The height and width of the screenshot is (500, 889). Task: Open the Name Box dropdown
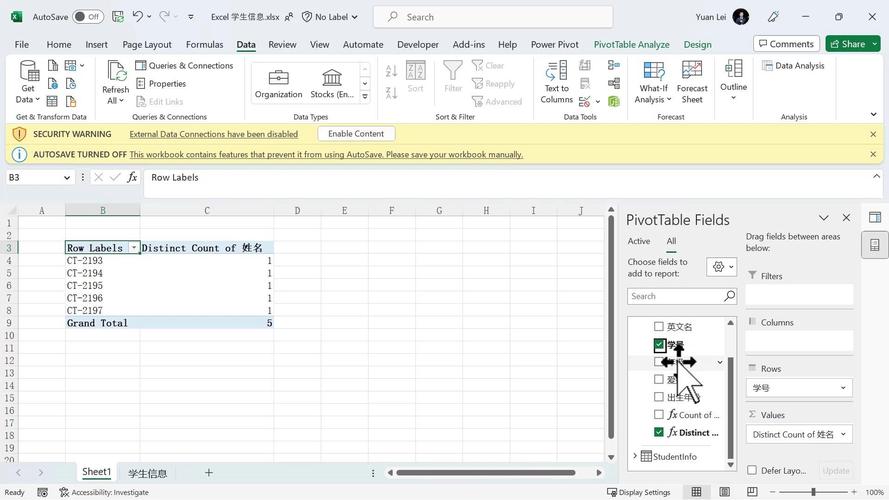67,177
